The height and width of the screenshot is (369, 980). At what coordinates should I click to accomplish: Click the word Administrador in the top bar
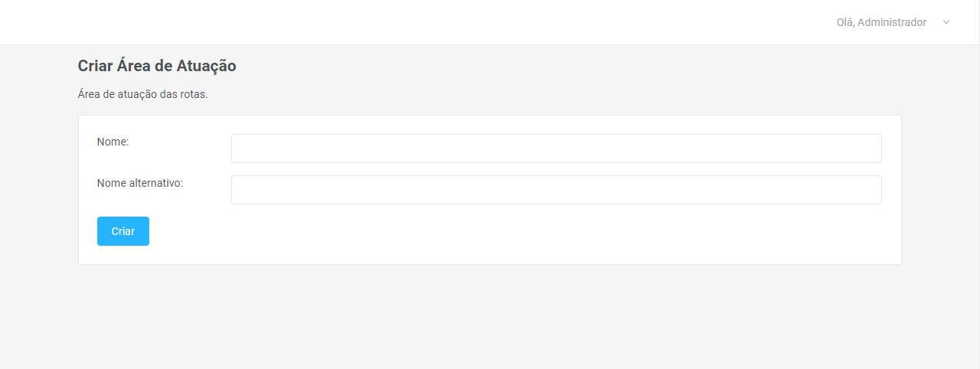point(892,22)
